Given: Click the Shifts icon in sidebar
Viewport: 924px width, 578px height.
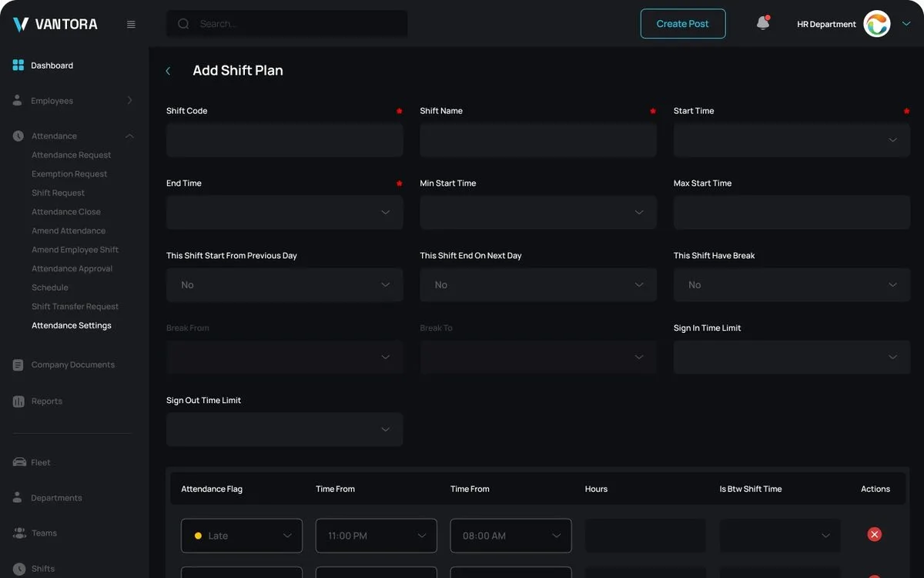Looking at the screenshot, I should pyautogui.click(x=18, y=568).
